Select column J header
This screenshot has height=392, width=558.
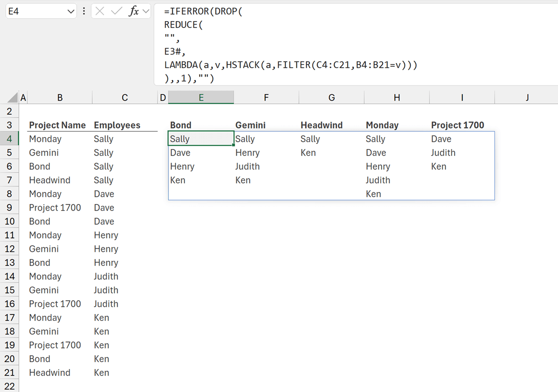[x=527, y=97]
